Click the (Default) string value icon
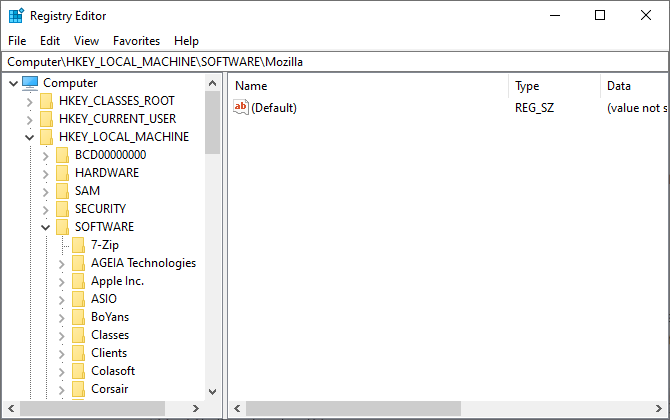This screenshot has height=420, width=670. [240, 107]
